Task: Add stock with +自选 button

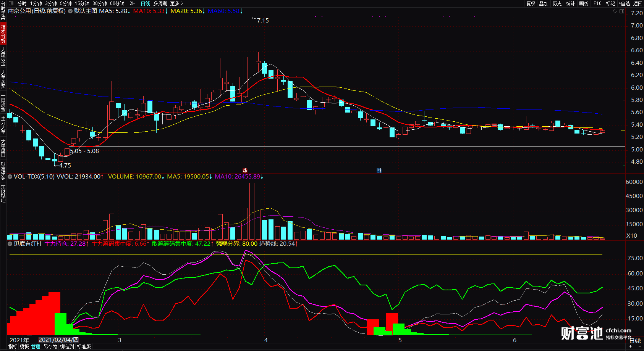Action: point(624,3)
